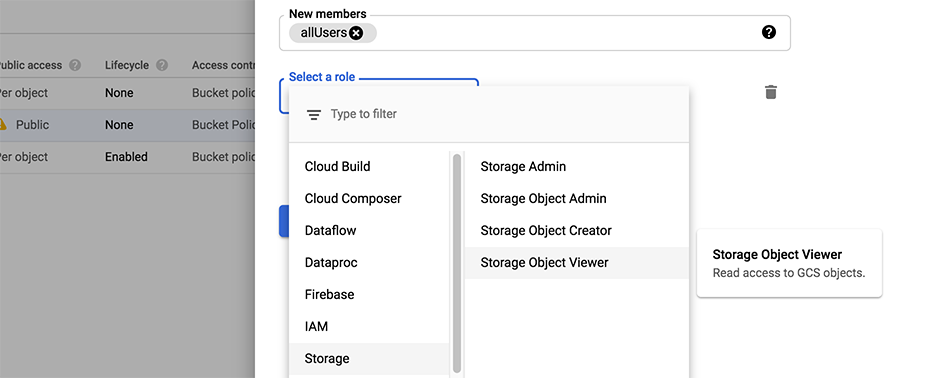Delete the role with the trash icon
The width and height of the screenshot is (929, 378).
tap(770, 92)
